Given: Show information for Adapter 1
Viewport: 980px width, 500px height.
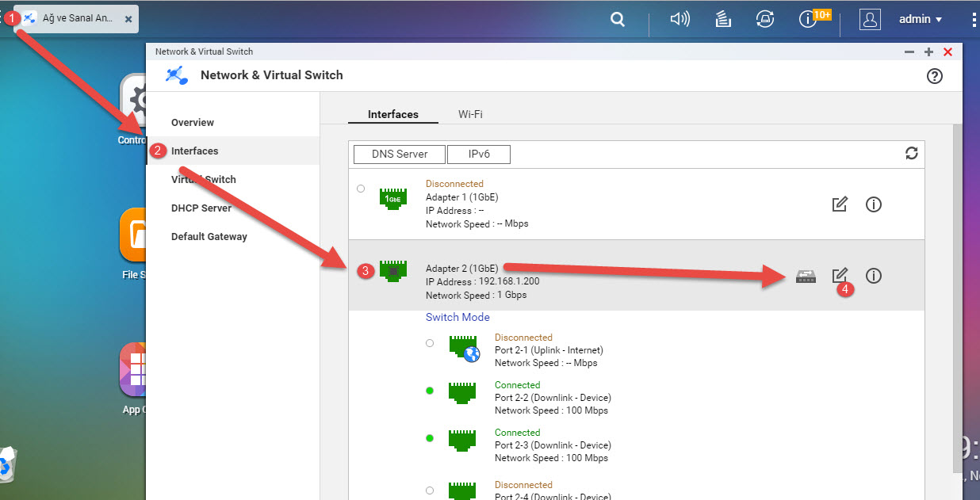Looking at the screenshot, I should [x=874, y=204].
